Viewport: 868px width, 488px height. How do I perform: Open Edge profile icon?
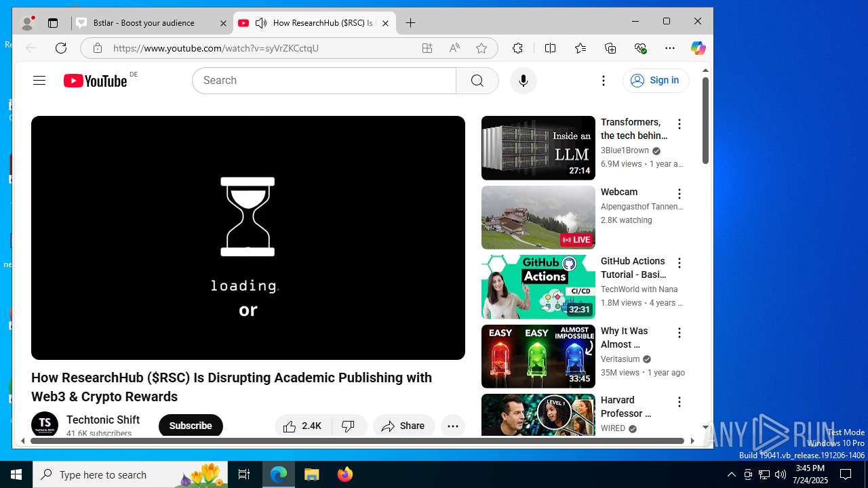point(27,23)
